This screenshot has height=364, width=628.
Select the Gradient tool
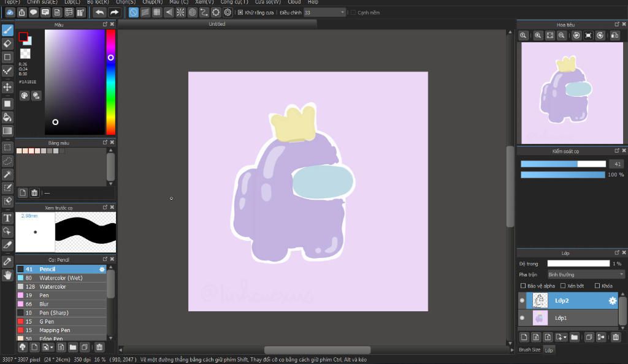[x=7, y=131]
